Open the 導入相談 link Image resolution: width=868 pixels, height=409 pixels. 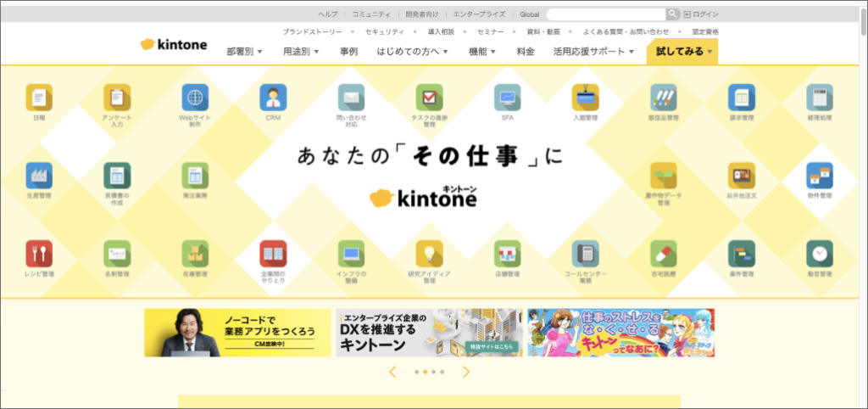click(441, 32)
